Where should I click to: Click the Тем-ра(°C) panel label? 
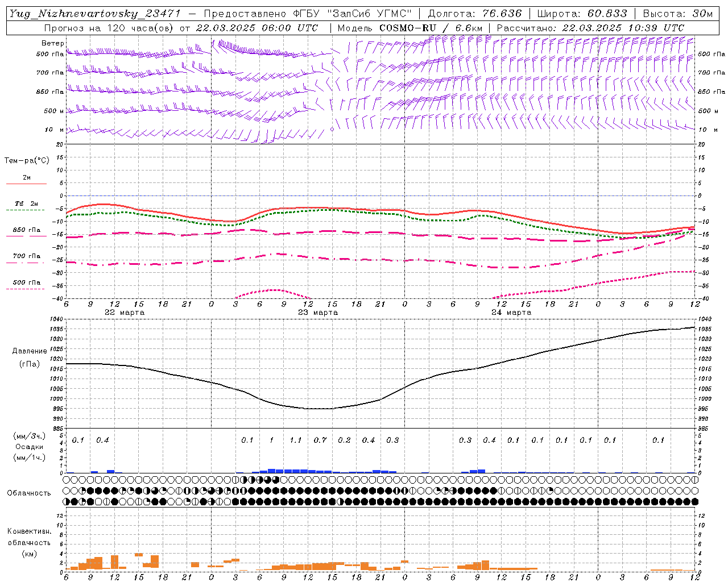[x=27, y=161]
